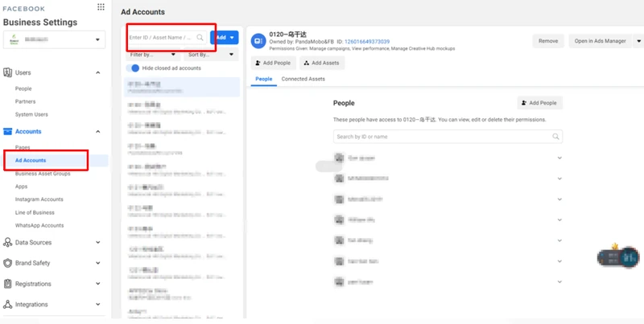Expand the Brand Safety section
644x324 pixels.
[97, 264]
